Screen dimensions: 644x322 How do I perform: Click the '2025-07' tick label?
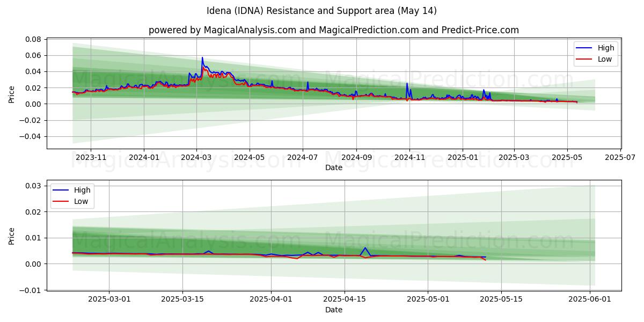coord(620,157)
